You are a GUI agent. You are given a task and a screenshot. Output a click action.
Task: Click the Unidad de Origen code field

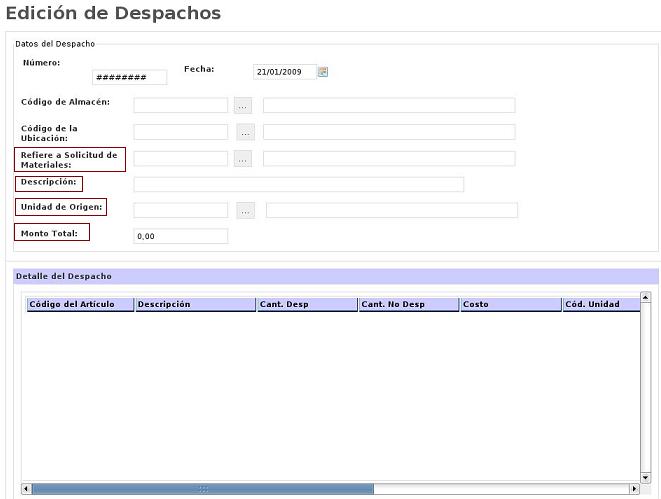pyautogui.click(x=180, y=210)
